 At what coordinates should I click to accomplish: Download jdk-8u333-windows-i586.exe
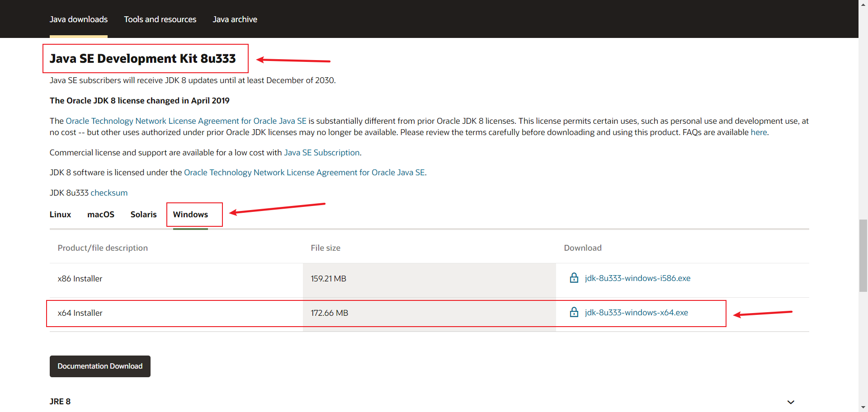[x=637, y=278]
